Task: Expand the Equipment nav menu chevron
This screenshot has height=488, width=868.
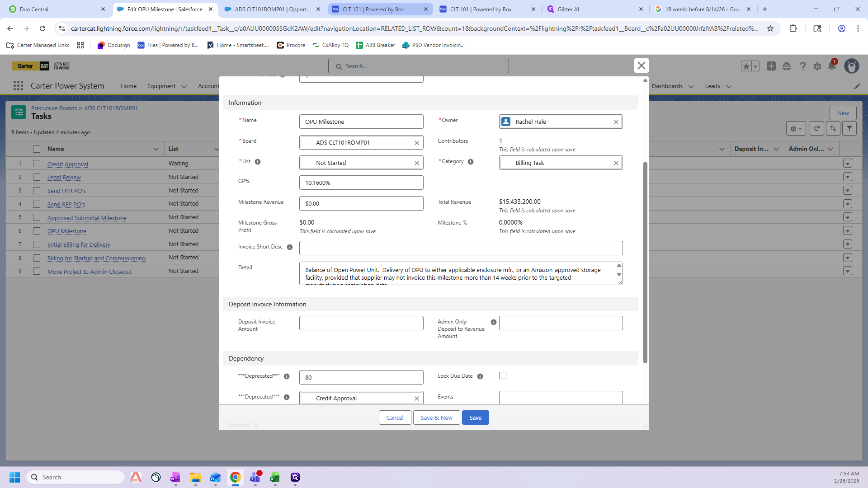Action: [x=184, y=86]
